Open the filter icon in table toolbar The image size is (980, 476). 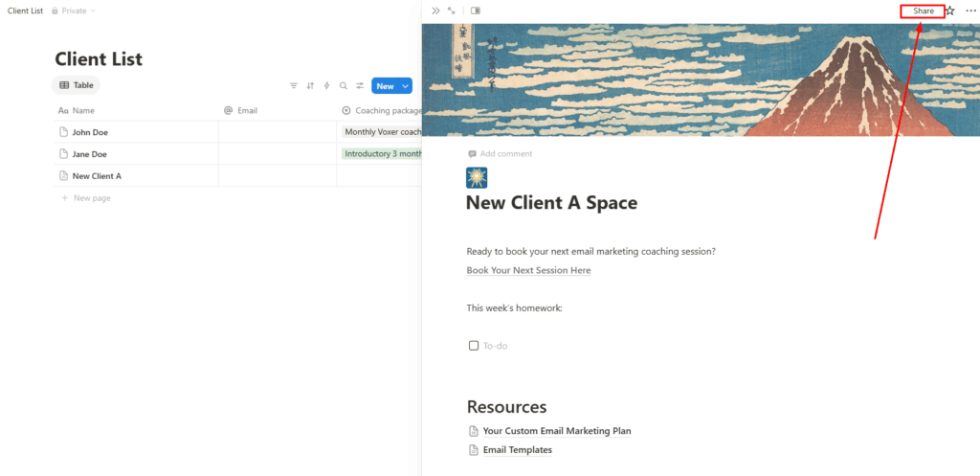coord(294,85)
